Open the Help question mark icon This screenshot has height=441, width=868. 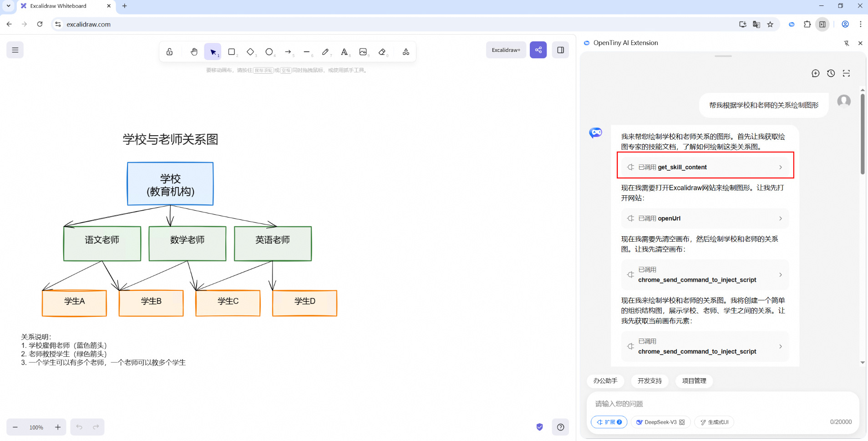(x=561, y=427)
